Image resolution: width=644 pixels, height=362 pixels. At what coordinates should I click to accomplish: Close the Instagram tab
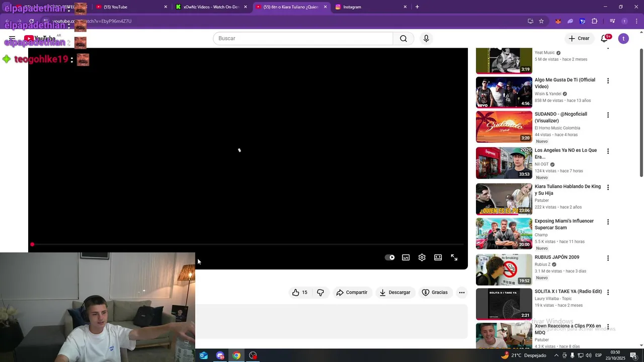pos(405,7)
